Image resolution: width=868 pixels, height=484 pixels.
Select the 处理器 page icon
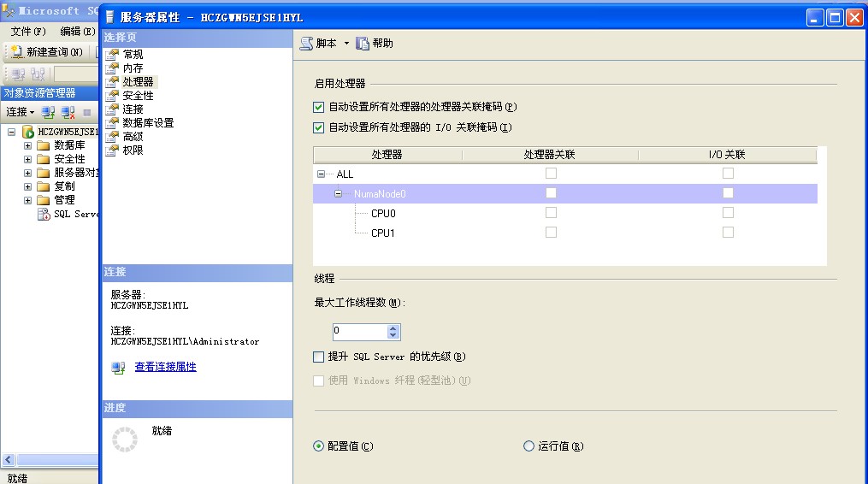click(112, 82)
